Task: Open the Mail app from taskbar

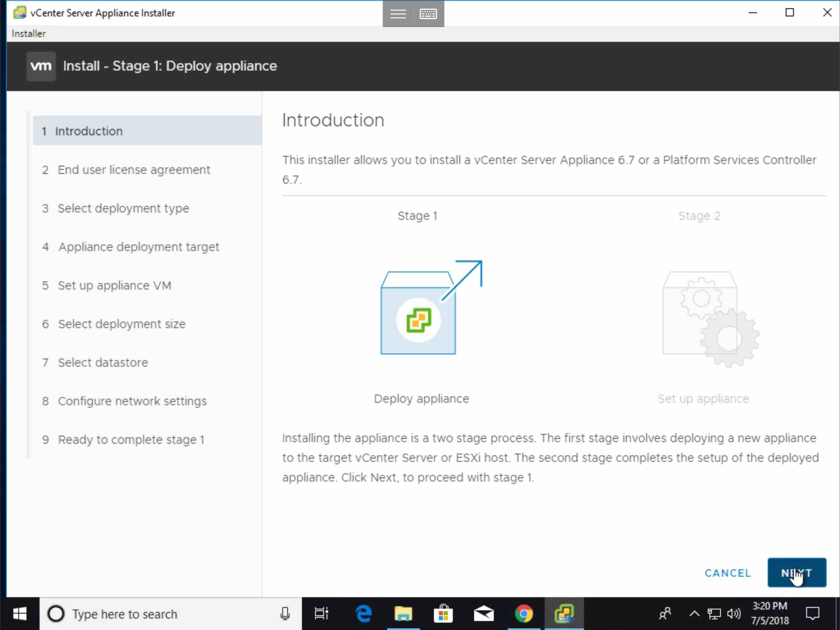Action: click(x=483, y=613)
